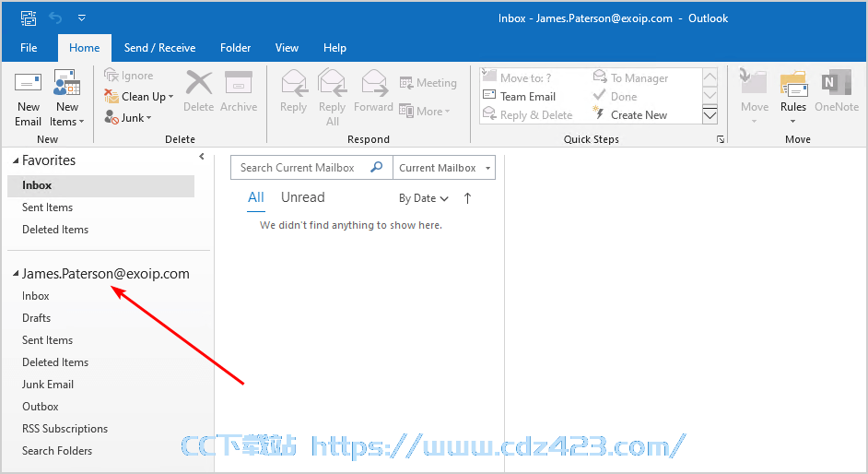Click Create New quick step
Screen dimensions: 868x474
pos(630,114)
